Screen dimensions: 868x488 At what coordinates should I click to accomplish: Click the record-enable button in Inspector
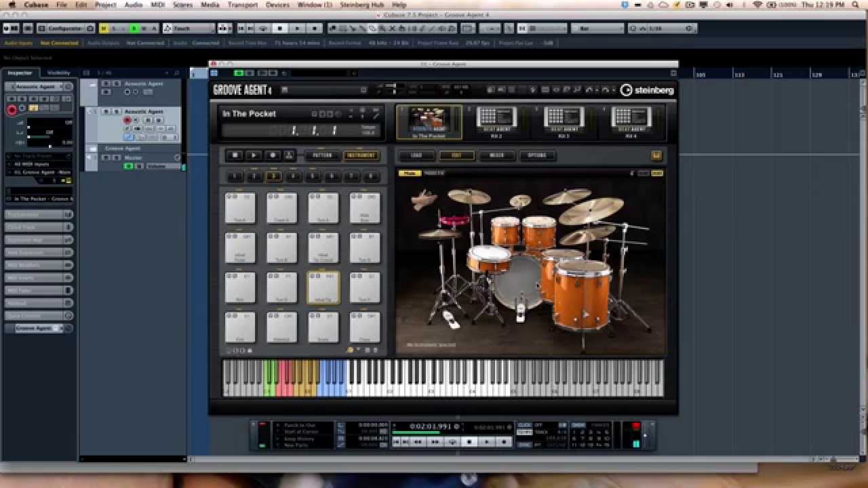tap(12, 110)
